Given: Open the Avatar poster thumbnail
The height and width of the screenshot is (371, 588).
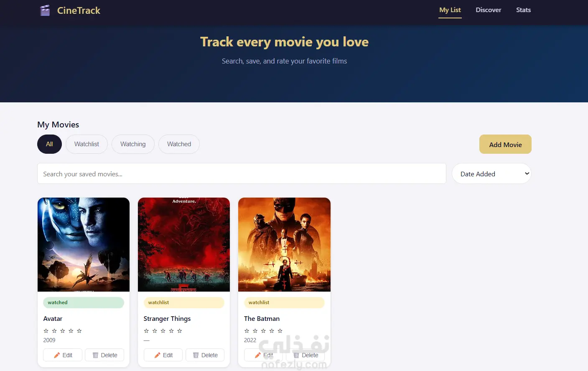Looking at the screenshot, I should pos(84,244).
